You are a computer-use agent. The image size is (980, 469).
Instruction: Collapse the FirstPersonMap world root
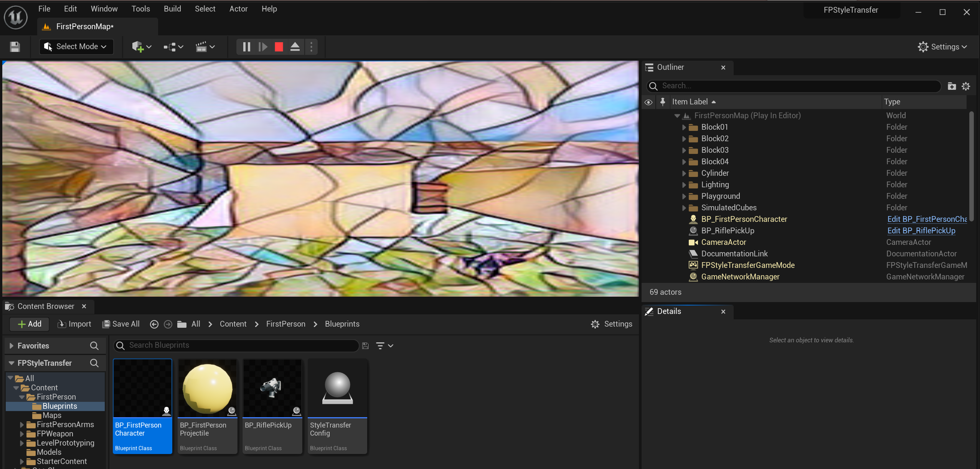click(677, 116)
